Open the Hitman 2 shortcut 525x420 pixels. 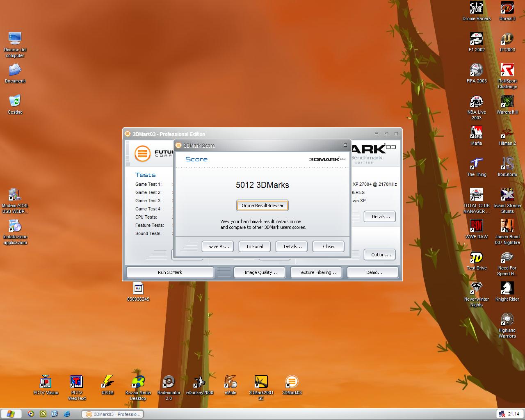tap(507, 136)
